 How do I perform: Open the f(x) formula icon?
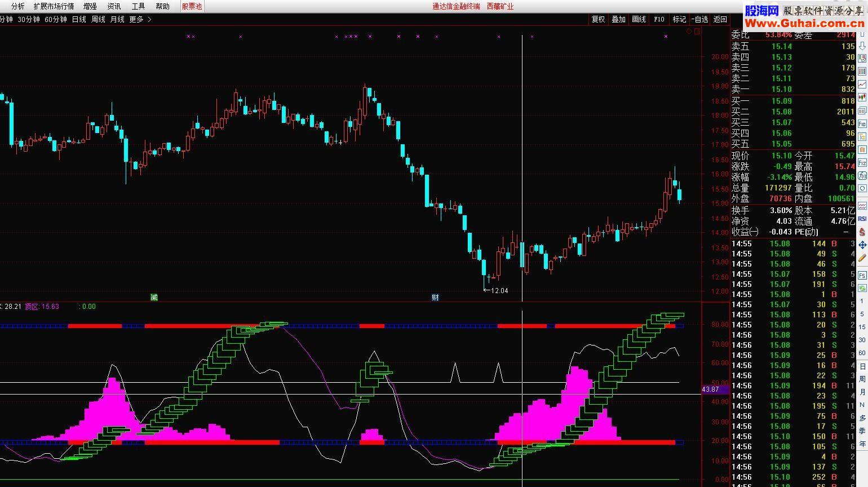point(862,176)
